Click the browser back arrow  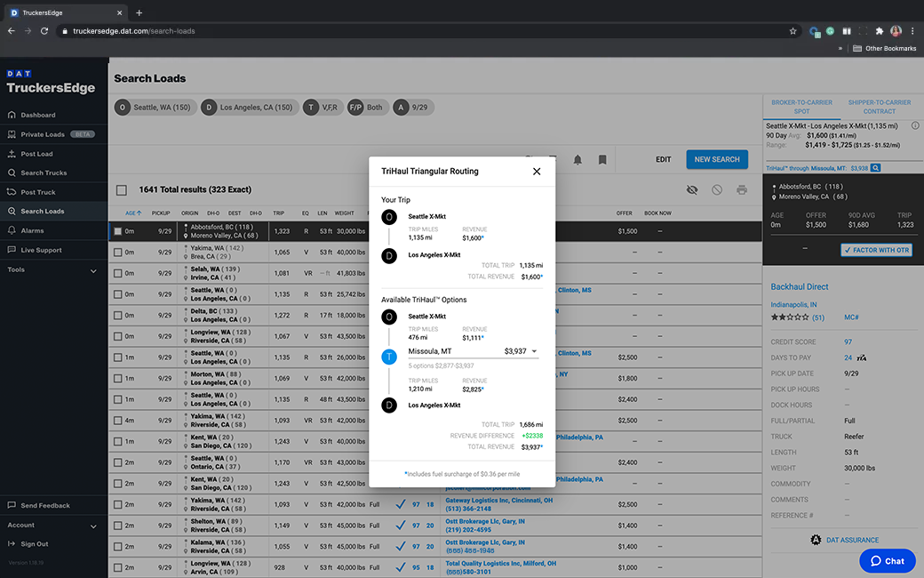coord(12,30)
